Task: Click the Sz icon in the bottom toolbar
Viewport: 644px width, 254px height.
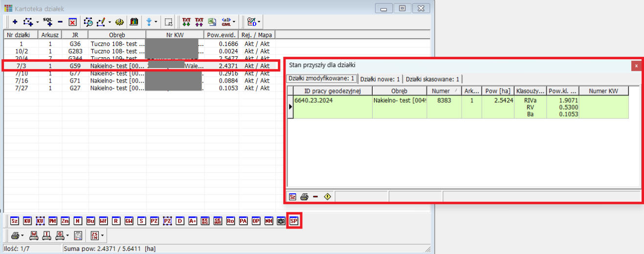Action: click(14, 221)
